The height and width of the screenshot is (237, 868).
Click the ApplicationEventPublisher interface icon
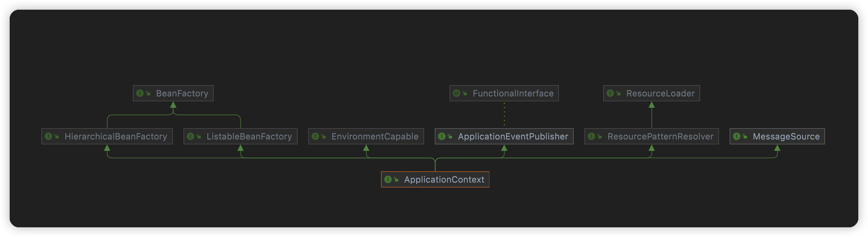click(442, 136)
